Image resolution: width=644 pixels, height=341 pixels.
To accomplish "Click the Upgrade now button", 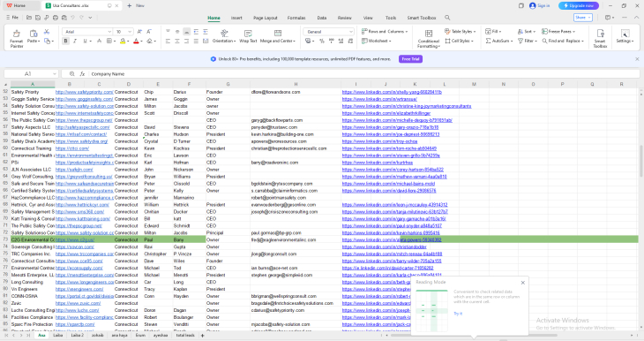I will point(579,6).
